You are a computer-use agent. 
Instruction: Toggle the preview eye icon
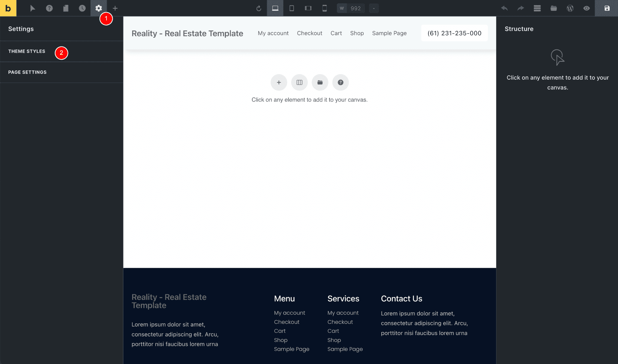pyautogui.click(x=587, y=8)
